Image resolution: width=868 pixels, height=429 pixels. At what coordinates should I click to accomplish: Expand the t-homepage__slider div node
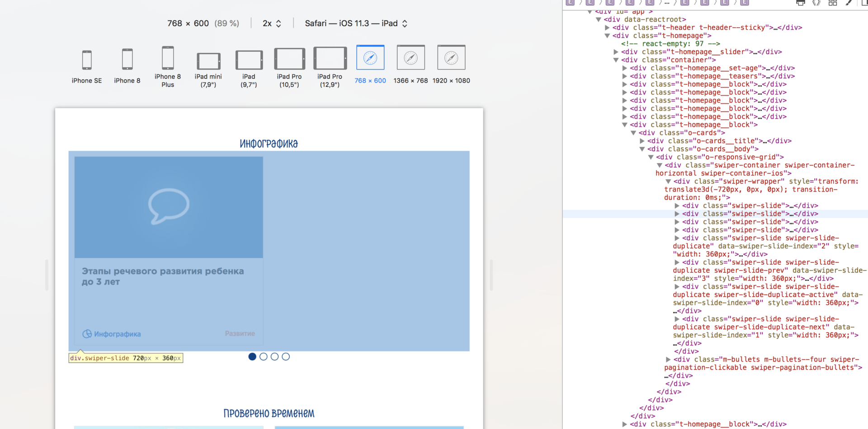click(x=616, y=52)
